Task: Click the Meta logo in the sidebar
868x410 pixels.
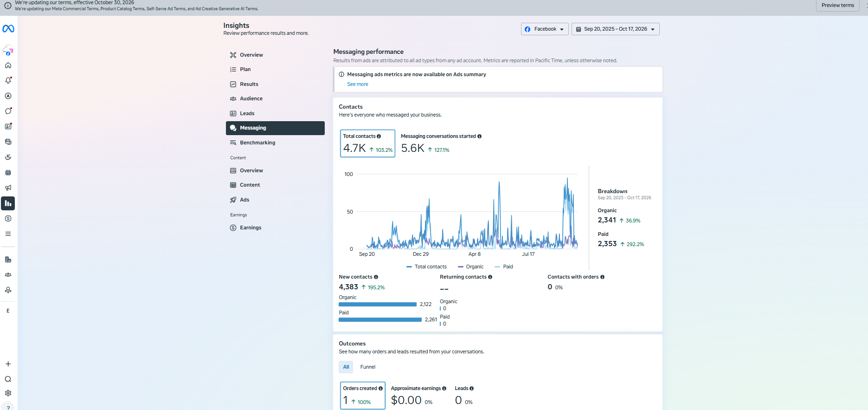Action: (x=8, y=29)
